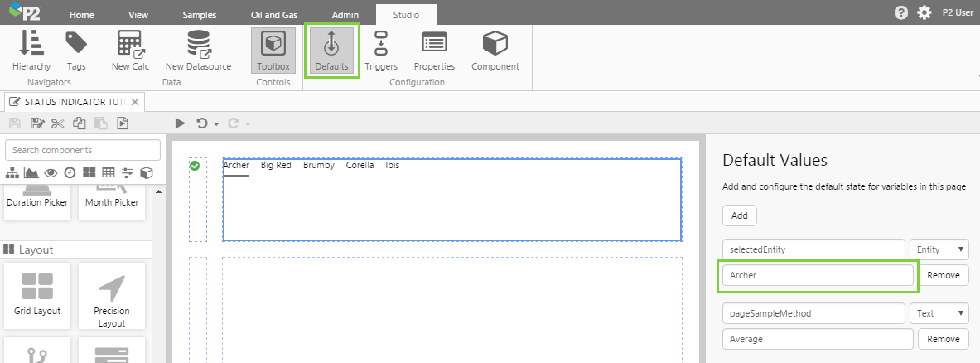Toggle the Toolbox panel
The image size is (980, 363).
[x=273, y=51]
